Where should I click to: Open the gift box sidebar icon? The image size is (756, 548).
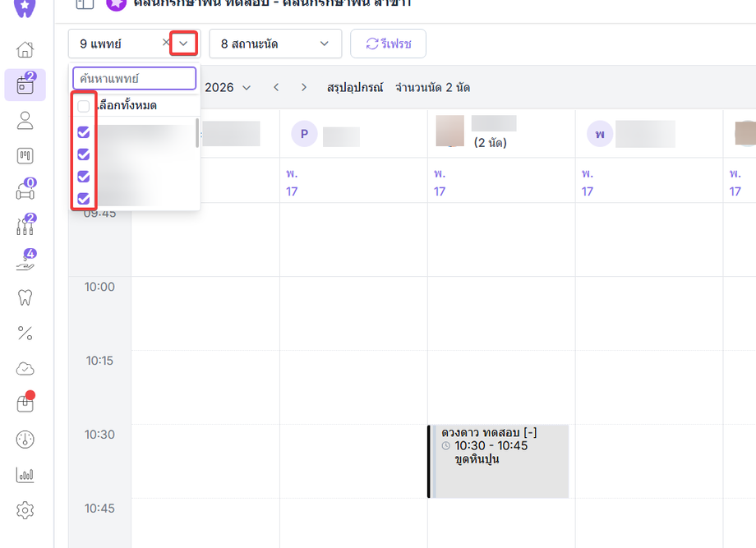[25, 403]
